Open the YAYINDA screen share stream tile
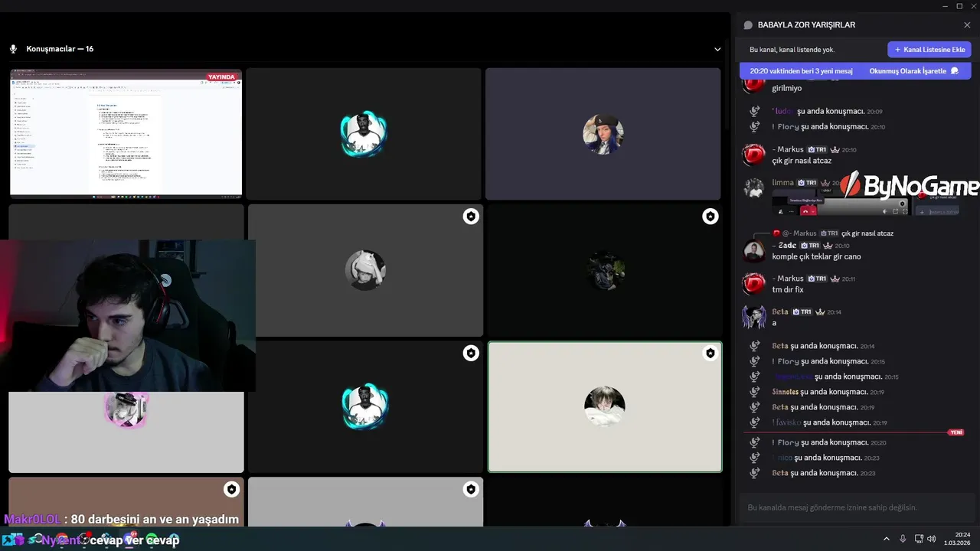Image resolution: width=980 pixels, height=551 pixels. point(126,133)
